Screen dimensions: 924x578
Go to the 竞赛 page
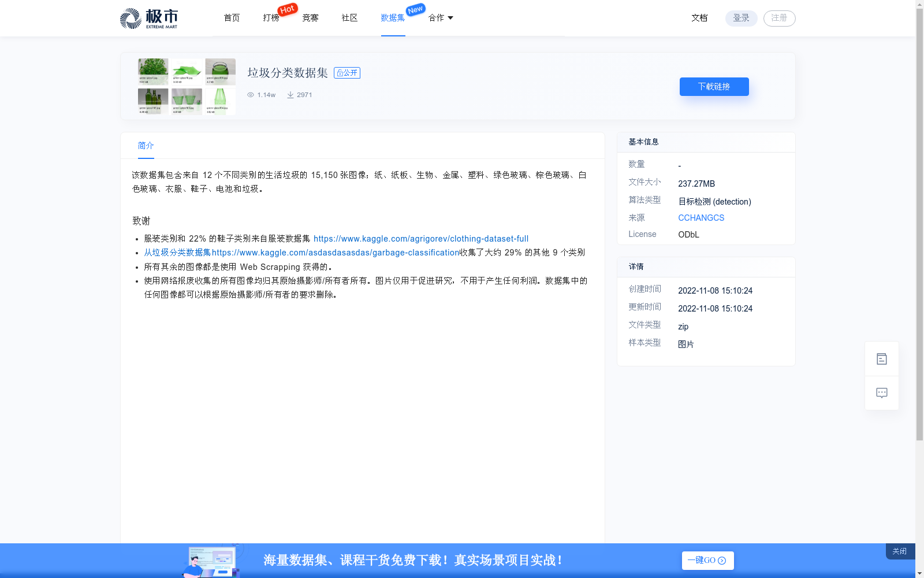click(x=310, y=18)
